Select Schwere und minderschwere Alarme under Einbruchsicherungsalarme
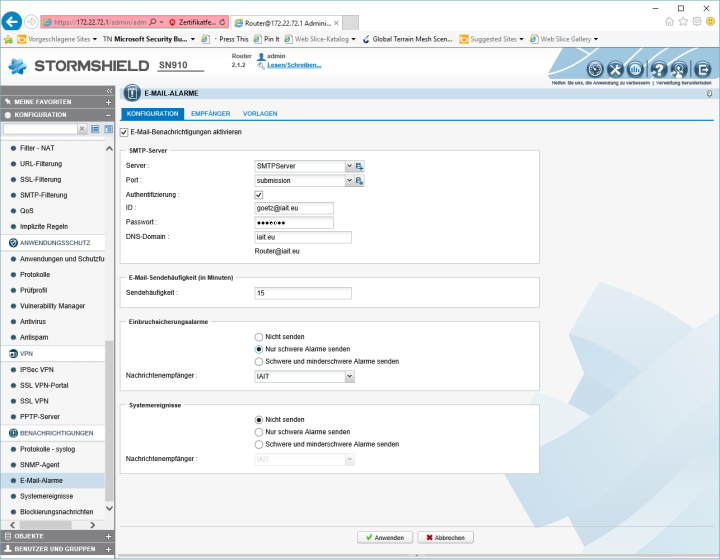 [x=259, y=361]
